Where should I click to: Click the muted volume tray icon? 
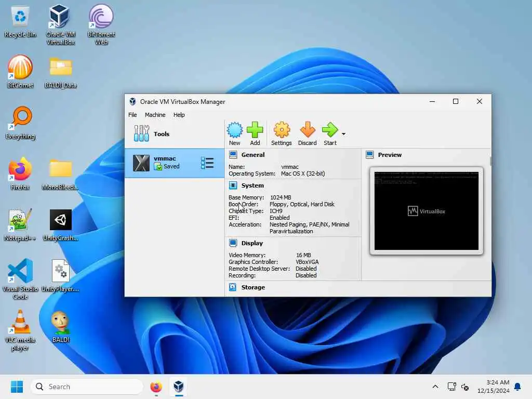pos(465,387)
